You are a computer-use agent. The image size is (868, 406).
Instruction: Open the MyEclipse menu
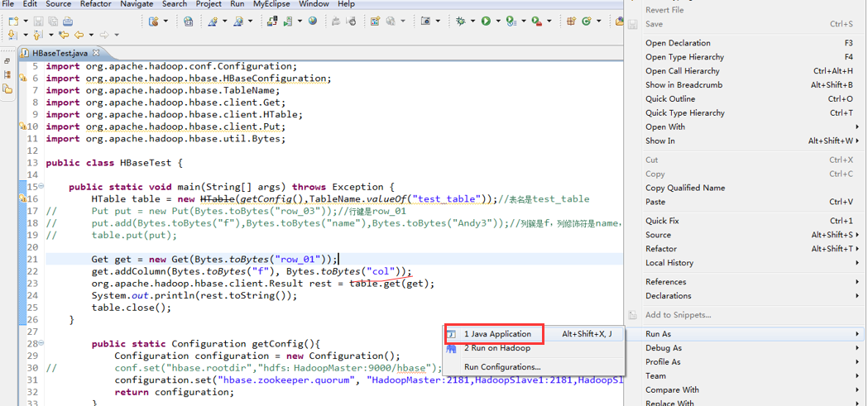click(271, 4)
